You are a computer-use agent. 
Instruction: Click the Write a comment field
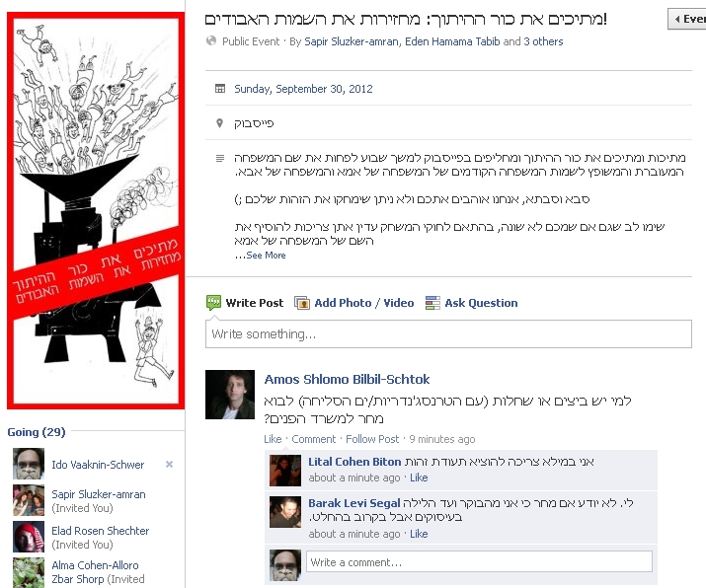click(479, 562)
